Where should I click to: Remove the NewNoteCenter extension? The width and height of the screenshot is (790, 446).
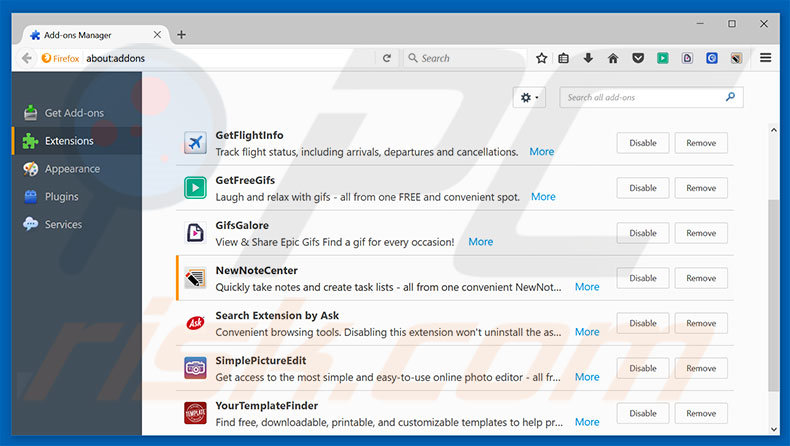point(701,278)
